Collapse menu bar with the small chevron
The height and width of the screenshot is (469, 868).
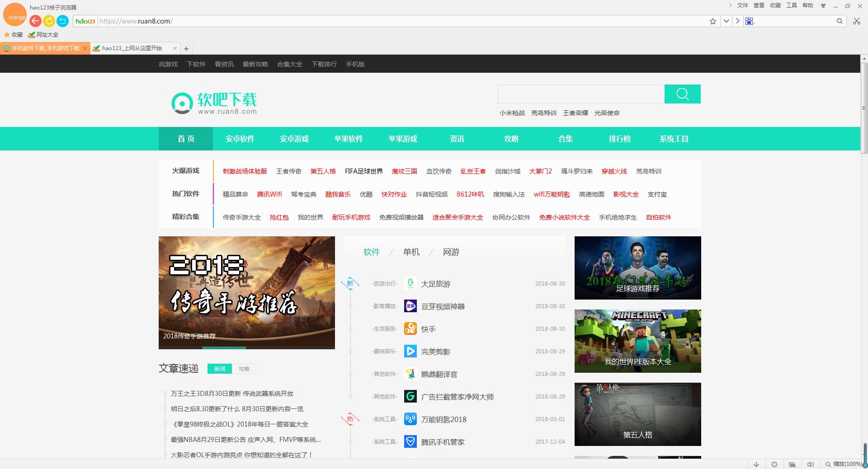(730, 5)
